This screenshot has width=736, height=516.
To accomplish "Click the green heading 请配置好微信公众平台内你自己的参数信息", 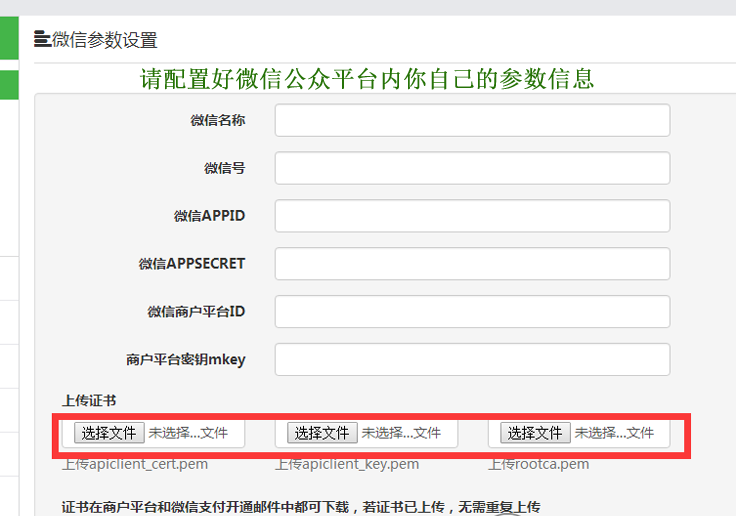I will [367, 78].
